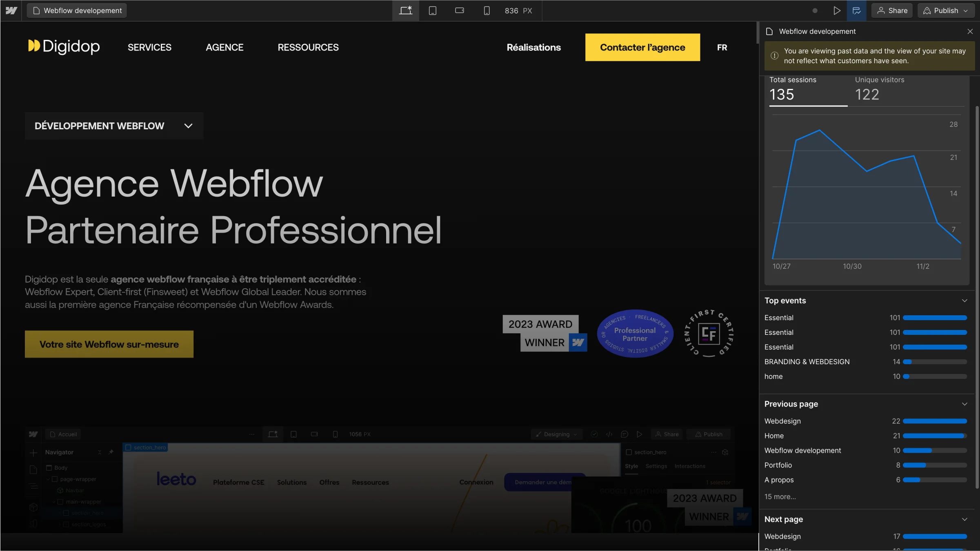Image resolution: width=980 pixels, height=551 pixels.
Task: Close the Webflow developement analytics panel
Action: point(970,31)
